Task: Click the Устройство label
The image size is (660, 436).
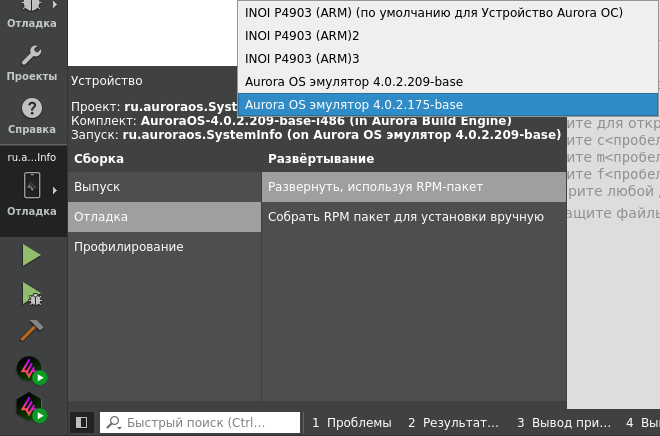Action: [106, 81]
